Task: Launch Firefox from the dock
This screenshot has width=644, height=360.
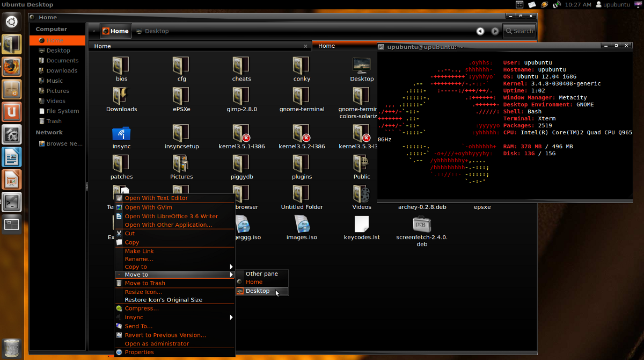Action: [x=12, y=67]
